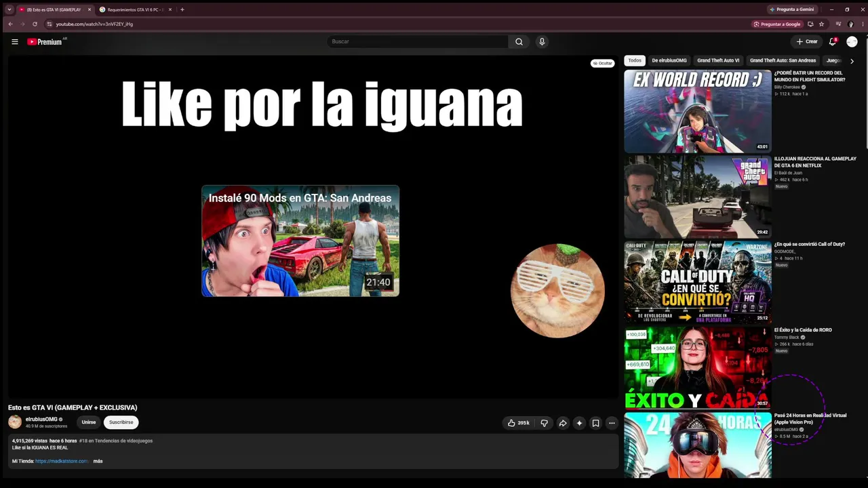Go to YouTube Premium home logo
Screen dimensions: 868x488
[x=45, y=42]
